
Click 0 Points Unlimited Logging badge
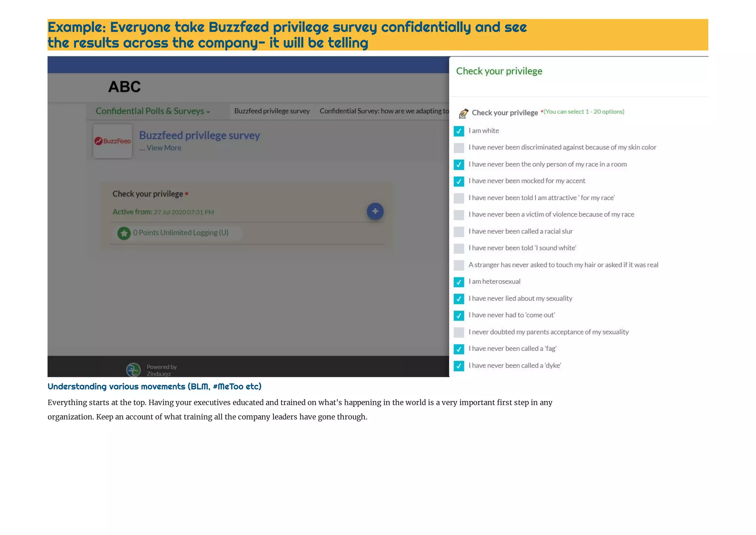click(x=181, y=233)
